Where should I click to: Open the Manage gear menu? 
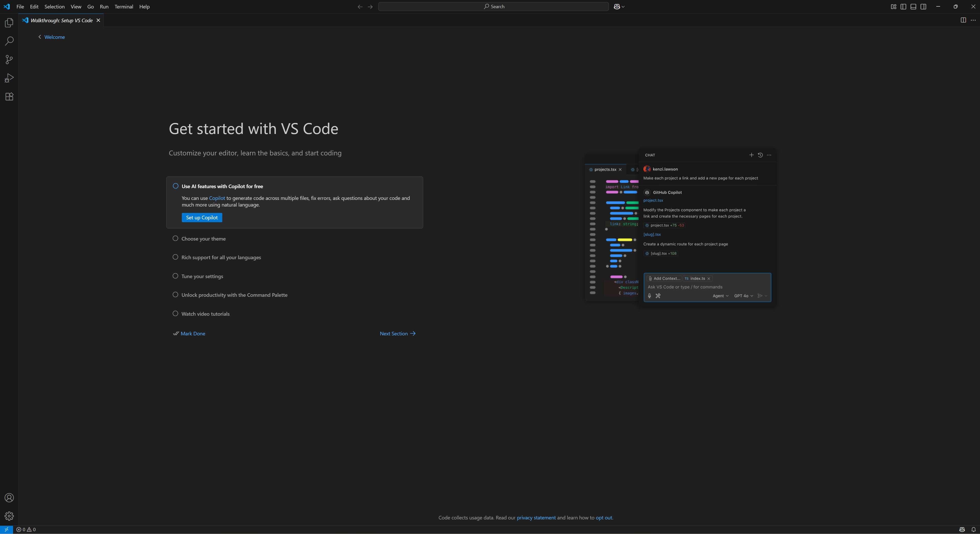9,516
